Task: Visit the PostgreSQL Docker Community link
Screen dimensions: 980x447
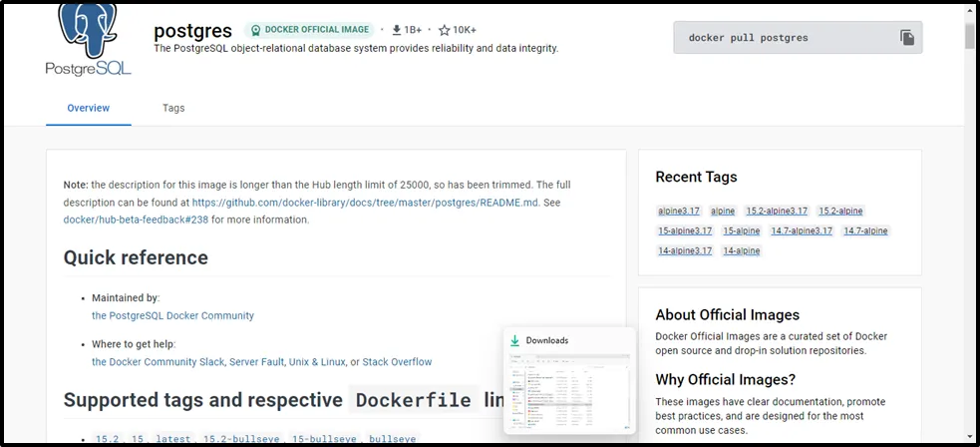Action: [172, 315]
